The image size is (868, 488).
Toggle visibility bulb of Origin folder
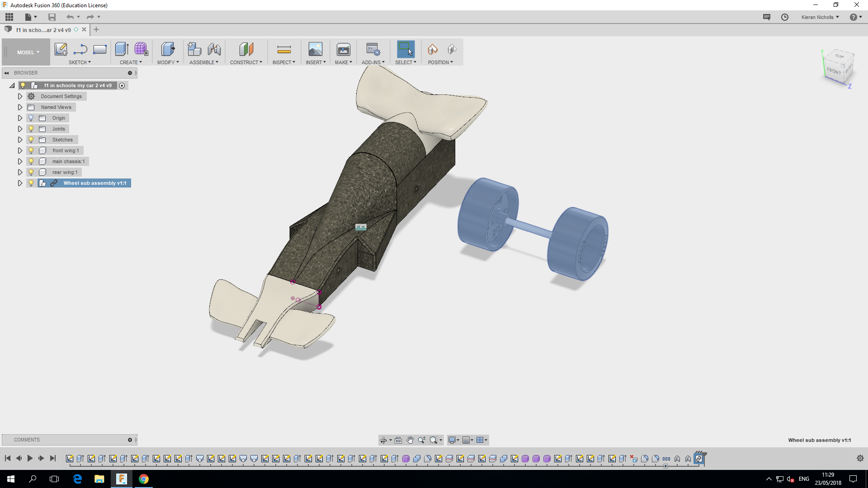pos(31,118)
